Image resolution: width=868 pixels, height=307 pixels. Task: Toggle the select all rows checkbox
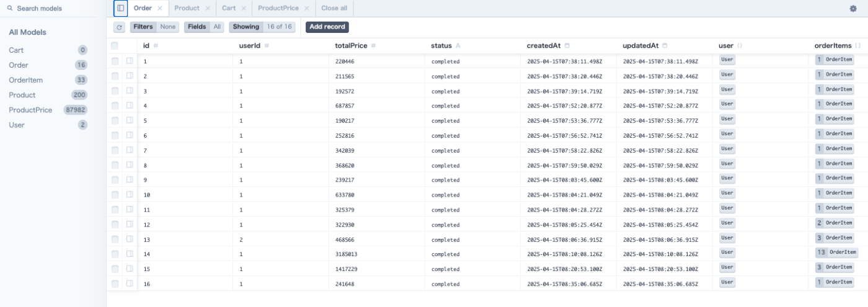115,46
